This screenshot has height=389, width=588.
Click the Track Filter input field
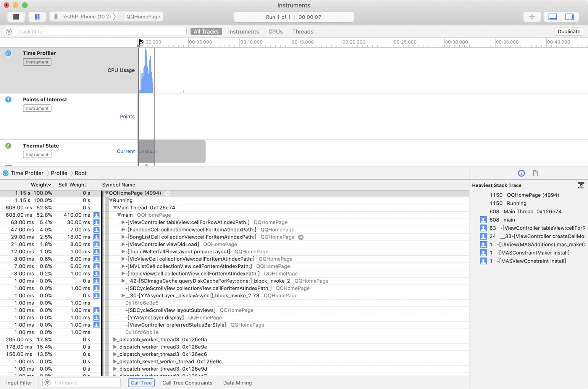click(x=99, y=32)
